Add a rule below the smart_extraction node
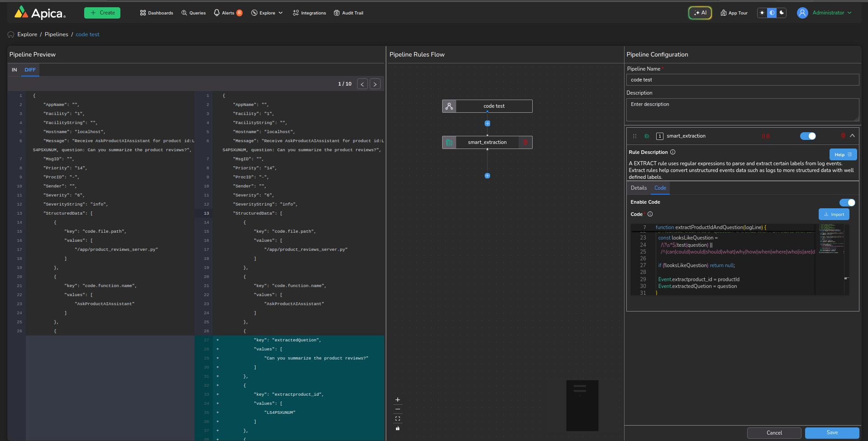Viewport: 868px width, 441px height. pyautogui.click(x=487, y=176)
